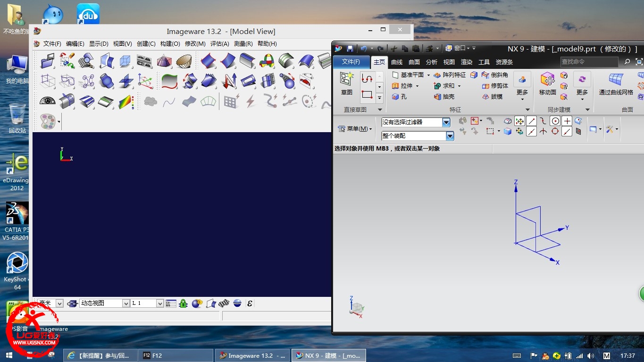Screen dimensions: 644x362
Task: Open the 评估(A) menu in Imageware
Action: point(219,44)
